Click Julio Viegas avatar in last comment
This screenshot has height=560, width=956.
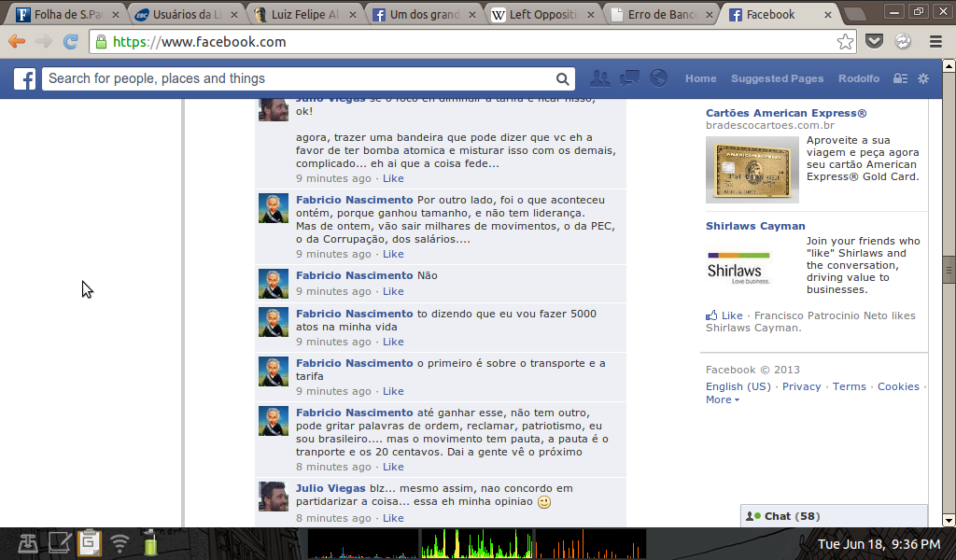pos(274,496)
